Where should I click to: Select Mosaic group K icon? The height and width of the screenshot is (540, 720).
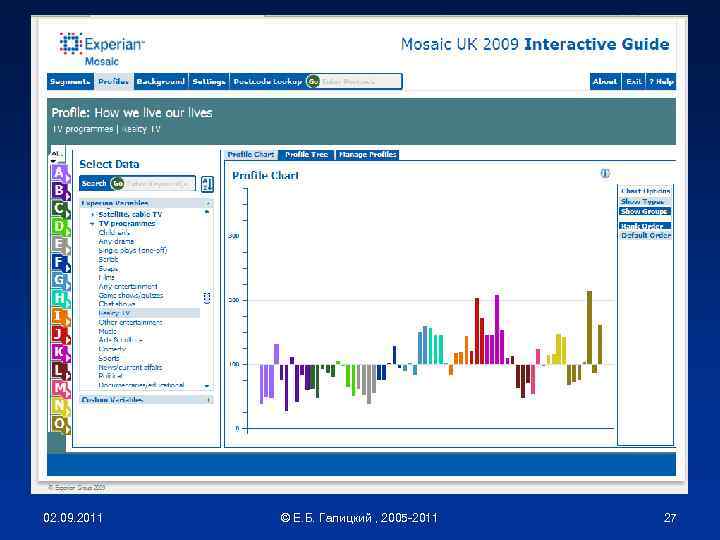[x=60, y=352]
